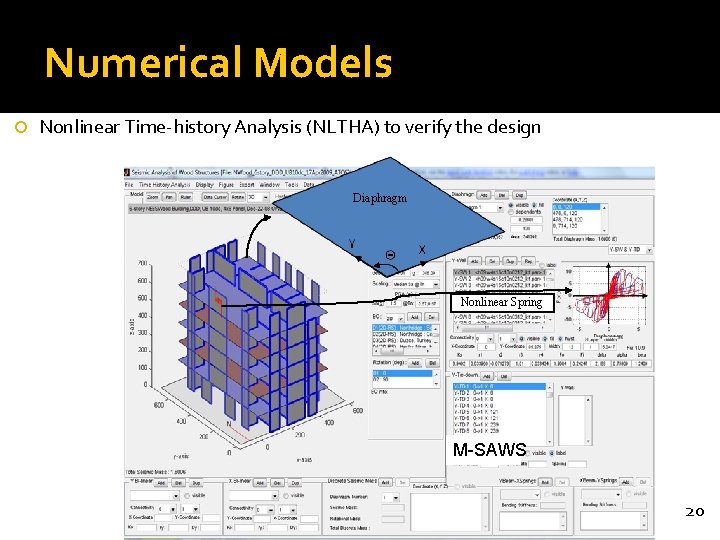
Task: Click the Y-Wall Add button
Action: click(x=475, y=261)
